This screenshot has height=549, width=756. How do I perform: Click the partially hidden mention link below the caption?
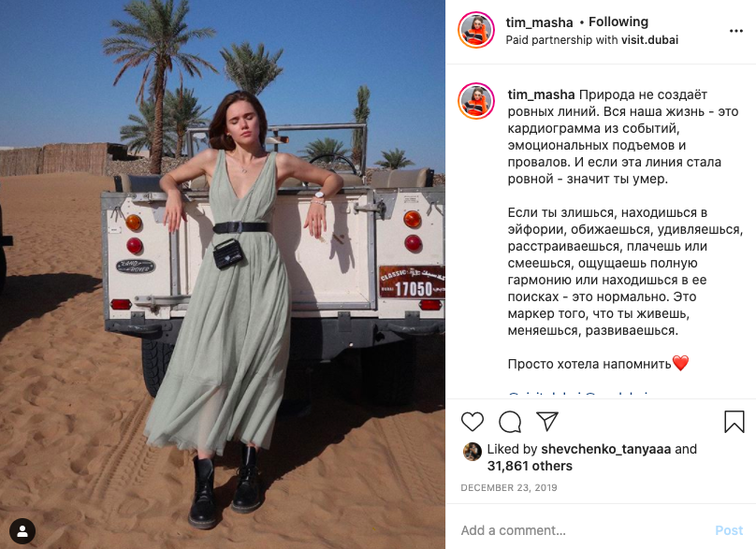pos(578,395)
